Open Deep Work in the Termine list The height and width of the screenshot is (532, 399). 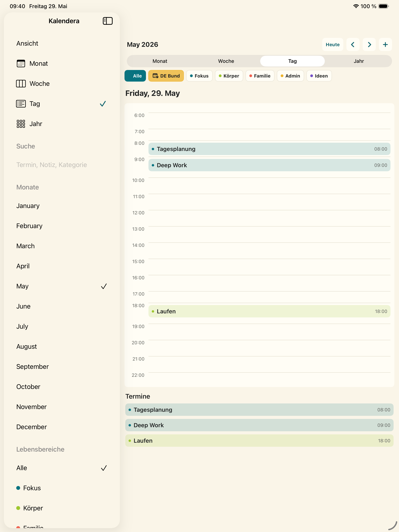[259, 425]
